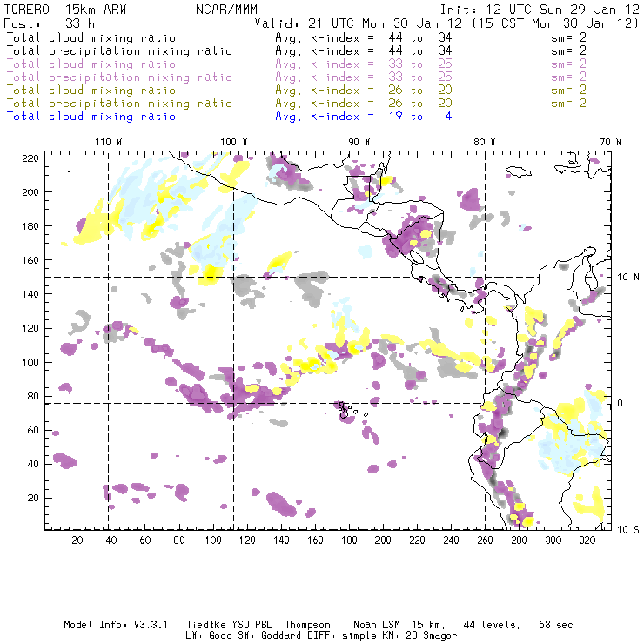Select blue "Total cloud mixing ratio" legend line
644x644 pixels.
click(91, 117)
